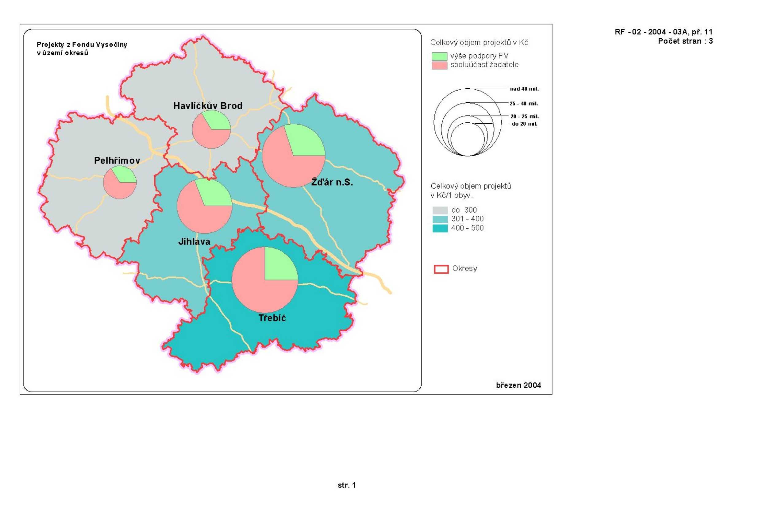Image resolution: width=759 pixels, height=532 pixels.
Task: Click the Počet stran : 3 text
Action: click(685, 41)
